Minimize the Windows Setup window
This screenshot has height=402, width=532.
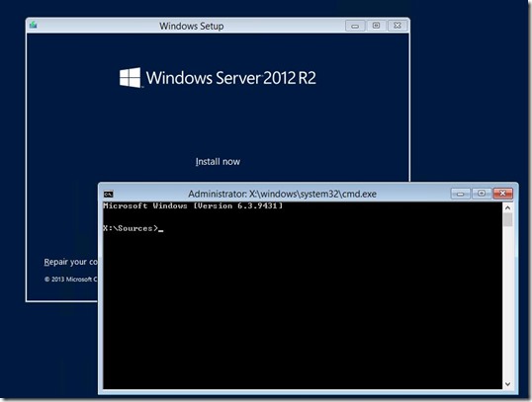click(355, 26)
